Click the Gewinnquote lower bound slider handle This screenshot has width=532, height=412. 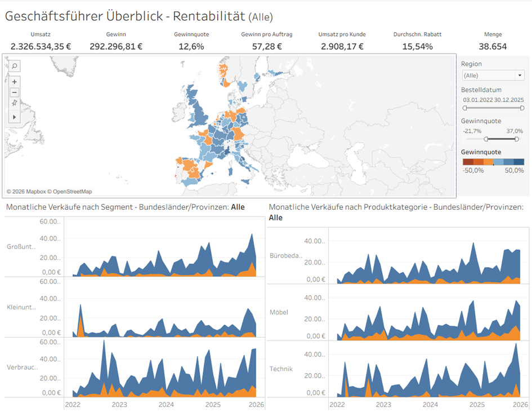[486, 139]
